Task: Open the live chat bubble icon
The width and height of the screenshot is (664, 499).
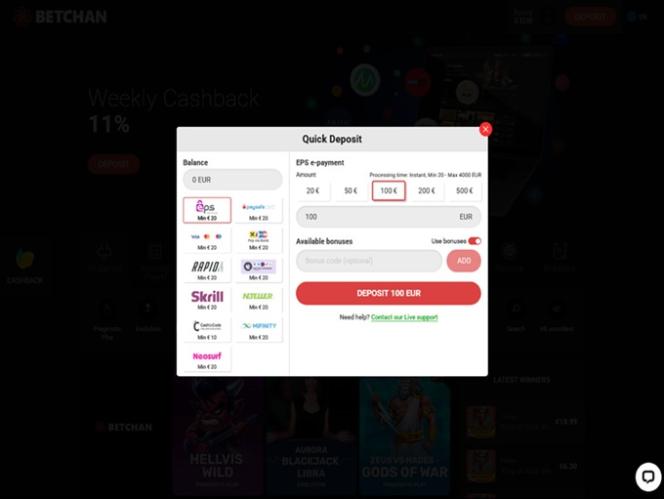Action: click(648, 477)
